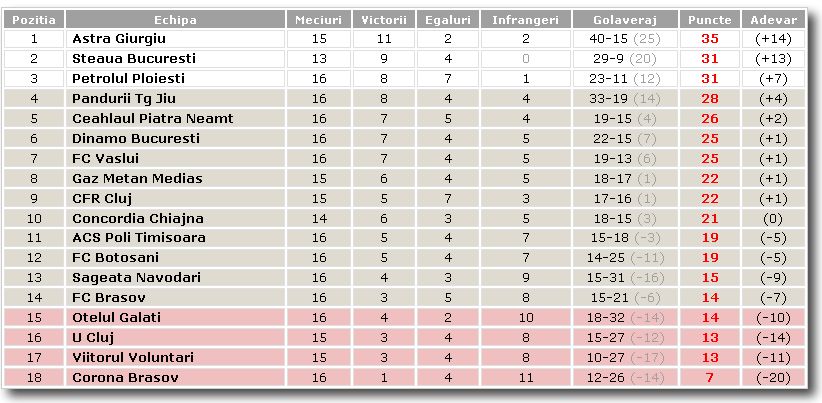Click the Pozitia column header

[x=34, y=20]
